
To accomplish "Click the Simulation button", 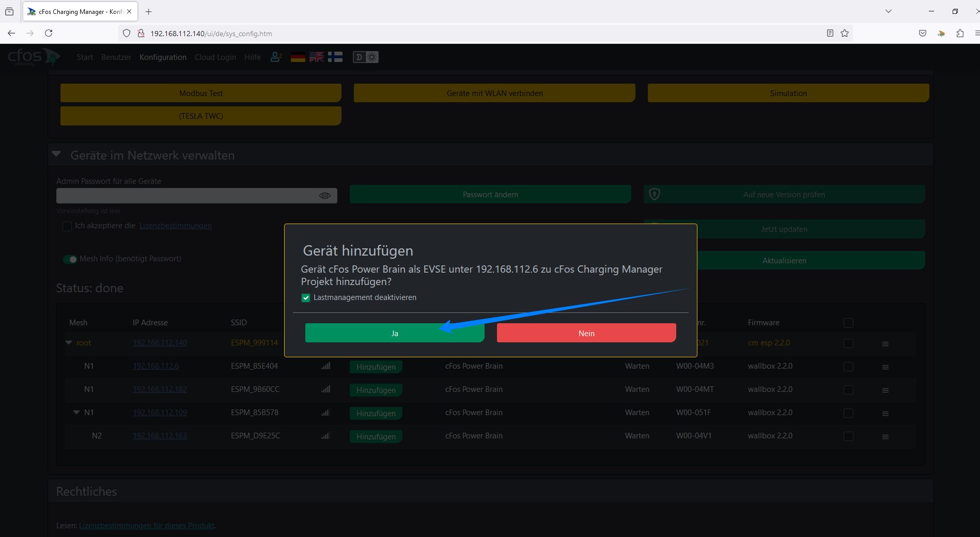I will click(x=788, y=93).
